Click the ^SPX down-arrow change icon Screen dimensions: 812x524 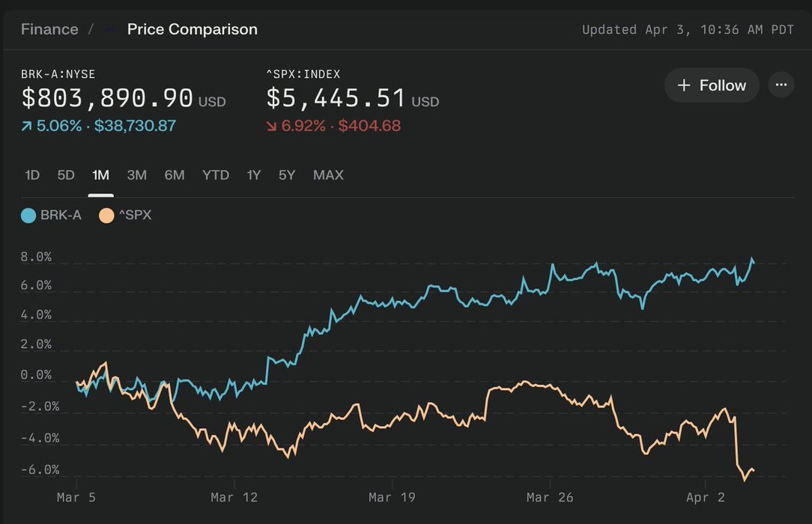(x=272, y=127)
